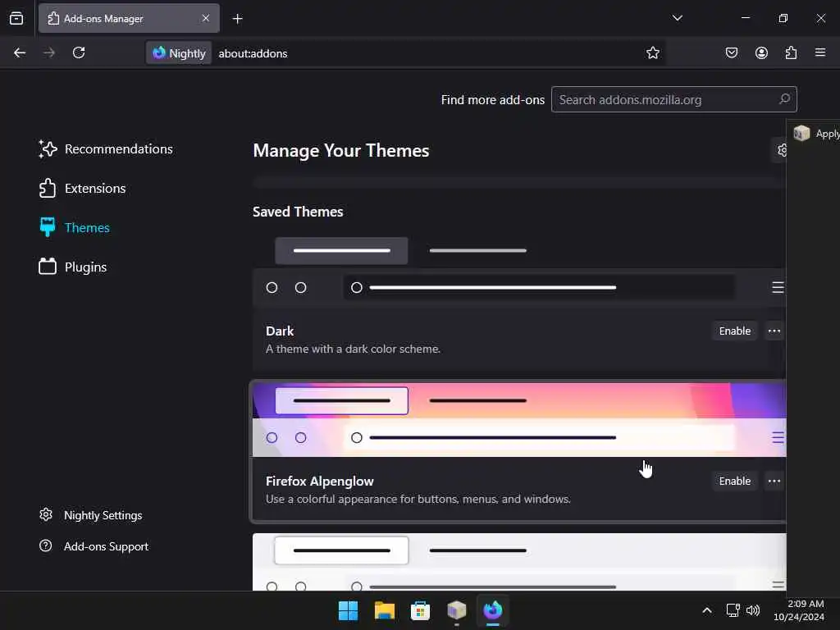Reload the current page
The image size is (840, 630).
point(79,52)
